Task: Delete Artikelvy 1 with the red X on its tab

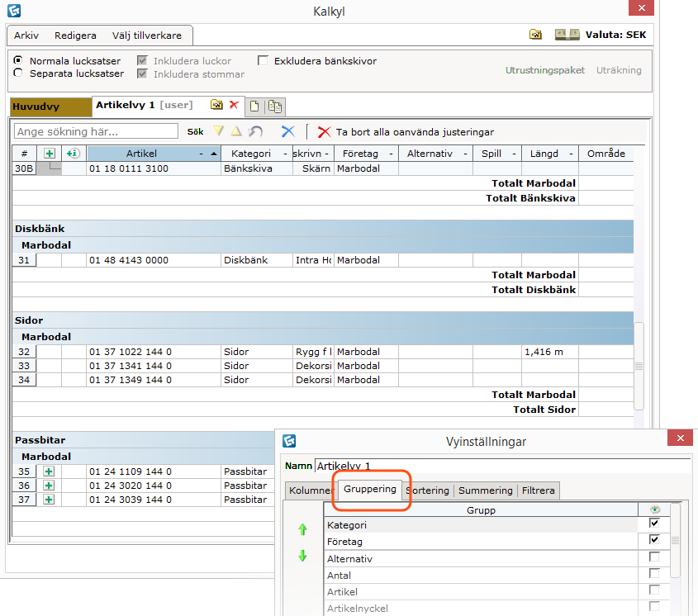Action: pyautogui.click(x=234, y=105)
